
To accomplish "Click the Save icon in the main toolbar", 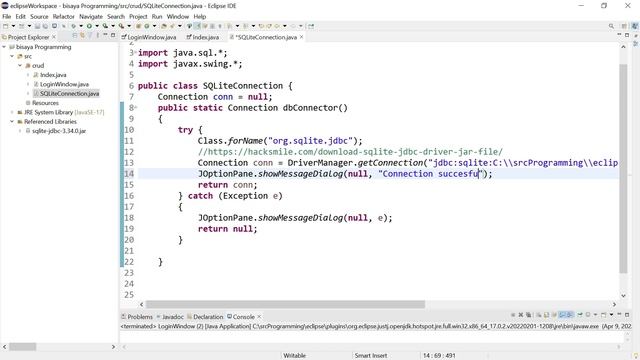I will [37, 26].
